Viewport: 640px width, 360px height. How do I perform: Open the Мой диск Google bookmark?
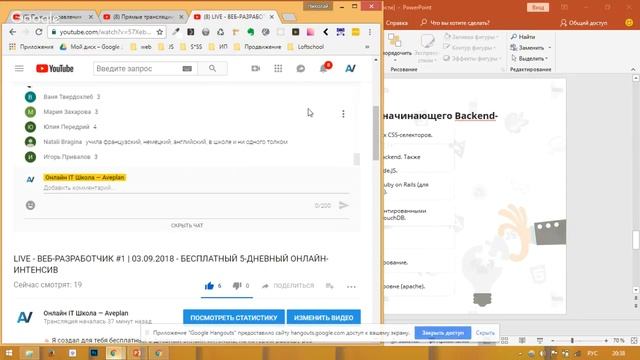coord(90,47)
